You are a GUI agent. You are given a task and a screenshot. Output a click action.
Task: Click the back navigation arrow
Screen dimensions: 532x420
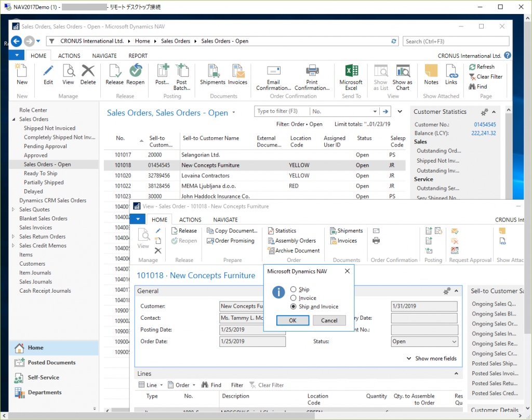pos(16,42)
